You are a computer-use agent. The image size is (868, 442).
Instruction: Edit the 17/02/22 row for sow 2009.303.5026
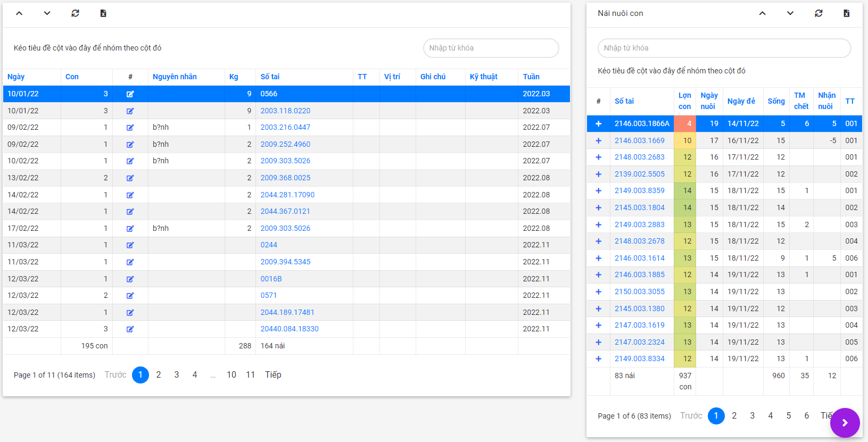point(130,229)
